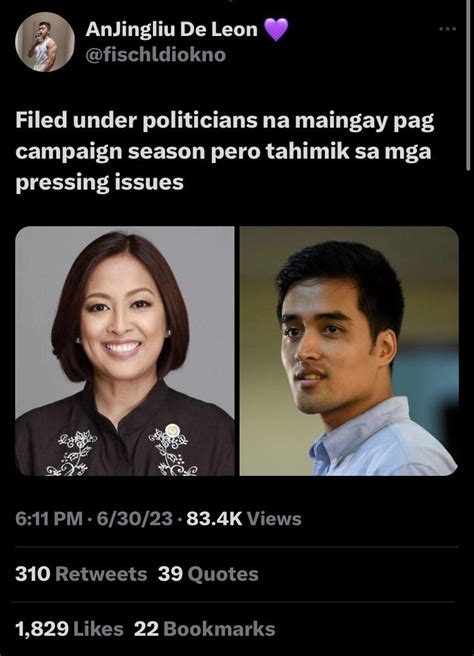This screenshot has height=656, width=474.
Task: Click the purple heart emoji
Action: pos(276,29)
